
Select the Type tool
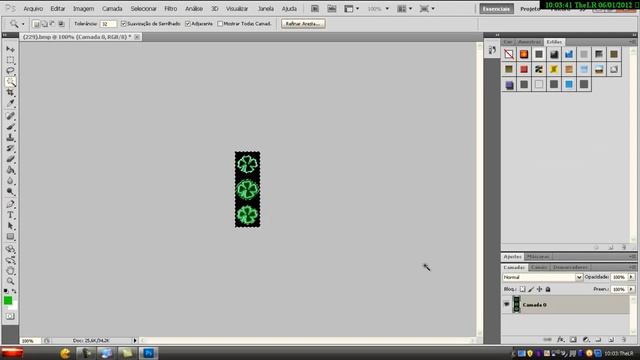[x=10, y=215]
